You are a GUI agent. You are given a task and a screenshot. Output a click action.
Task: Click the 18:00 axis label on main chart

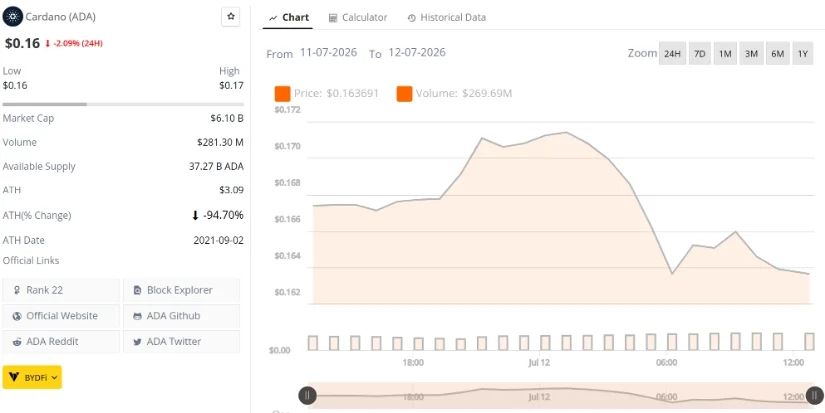(x=413, y=362)
